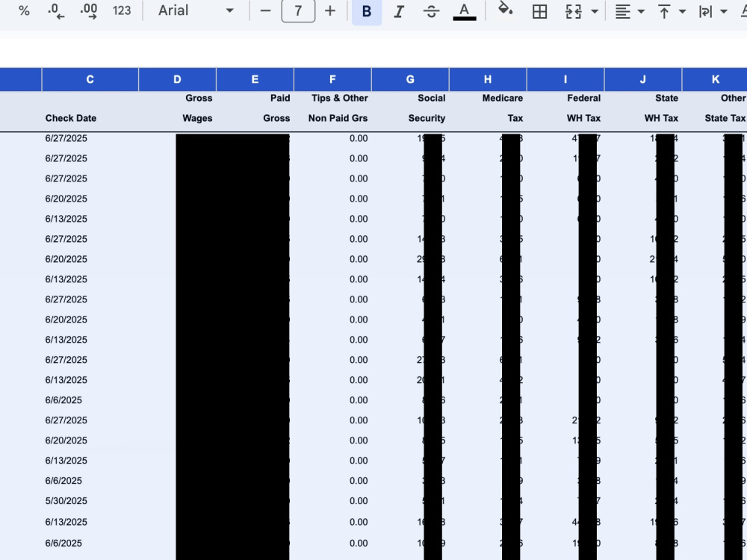Image resolution: width=747 pixels, height=560 pixels.
Task: Select column J header
Action: [643, 80]
